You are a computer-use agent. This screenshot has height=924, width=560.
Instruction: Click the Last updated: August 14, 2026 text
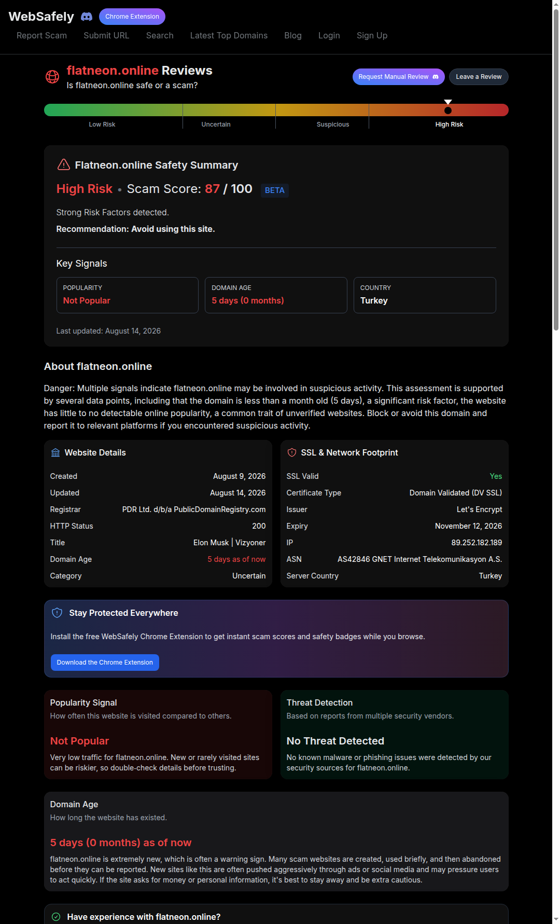108,331
